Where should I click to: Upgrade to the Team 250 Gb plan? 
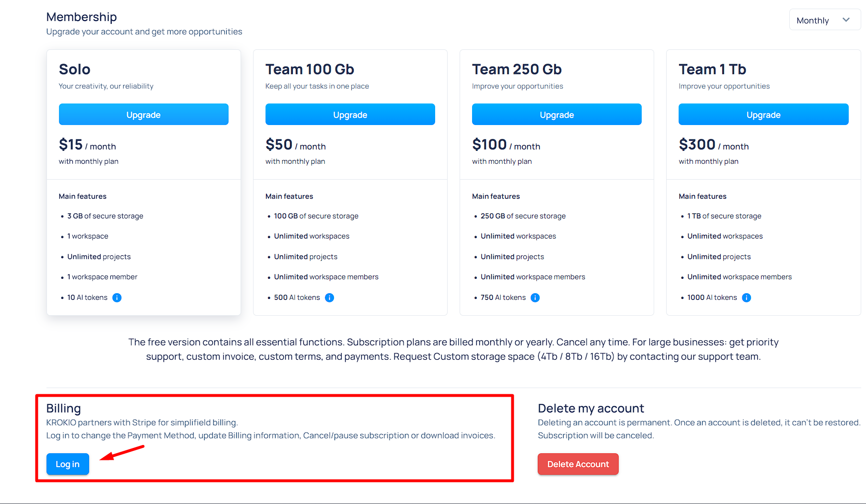tap(557, 115)
